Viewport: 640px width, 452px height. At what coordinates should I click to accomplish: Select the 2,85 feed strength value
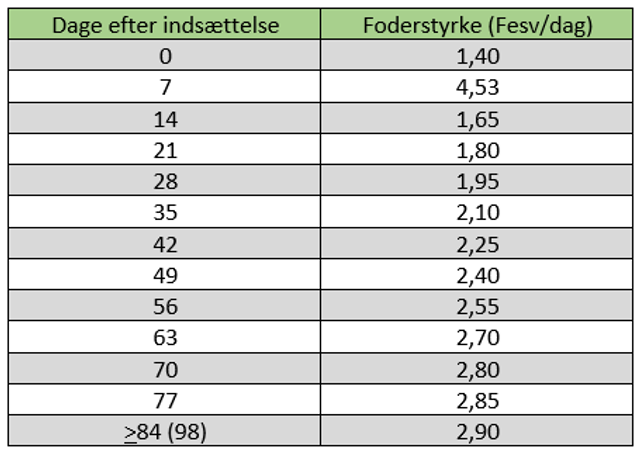coord(477,400)
